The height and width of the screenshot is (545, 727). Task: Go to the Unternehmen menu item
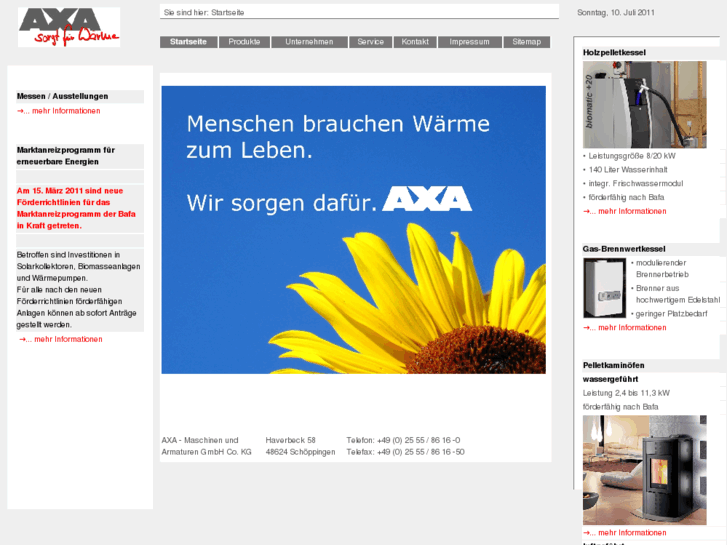[309, 42]
